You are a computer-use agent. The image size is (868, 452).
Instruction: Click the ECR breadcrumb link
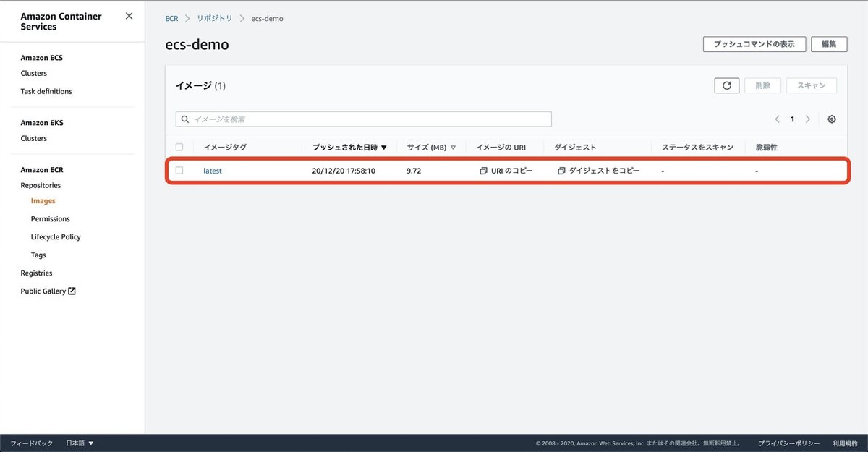[x=171, y=19]
